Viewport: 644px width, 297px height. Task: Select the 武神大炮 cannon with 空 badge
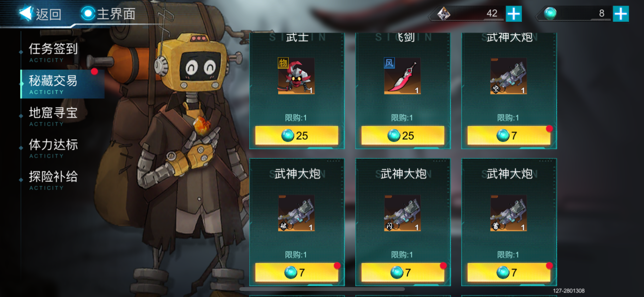508,76
